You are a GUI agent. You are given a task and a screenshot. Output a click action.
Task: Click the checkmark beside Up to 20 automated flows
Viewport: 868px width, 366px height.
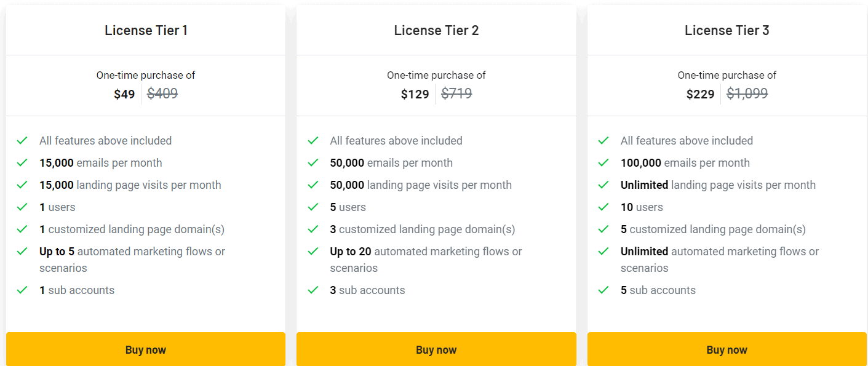point(313,251)
